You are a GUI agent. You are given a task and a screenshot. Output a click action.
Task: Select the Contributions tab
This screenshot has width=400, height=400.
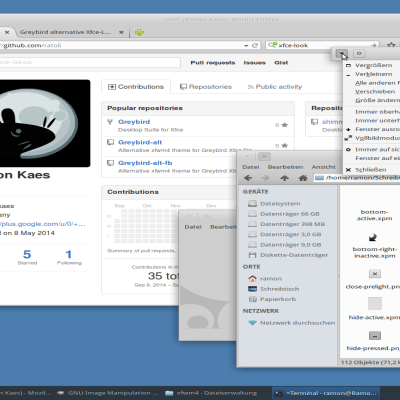coord(136,87)
